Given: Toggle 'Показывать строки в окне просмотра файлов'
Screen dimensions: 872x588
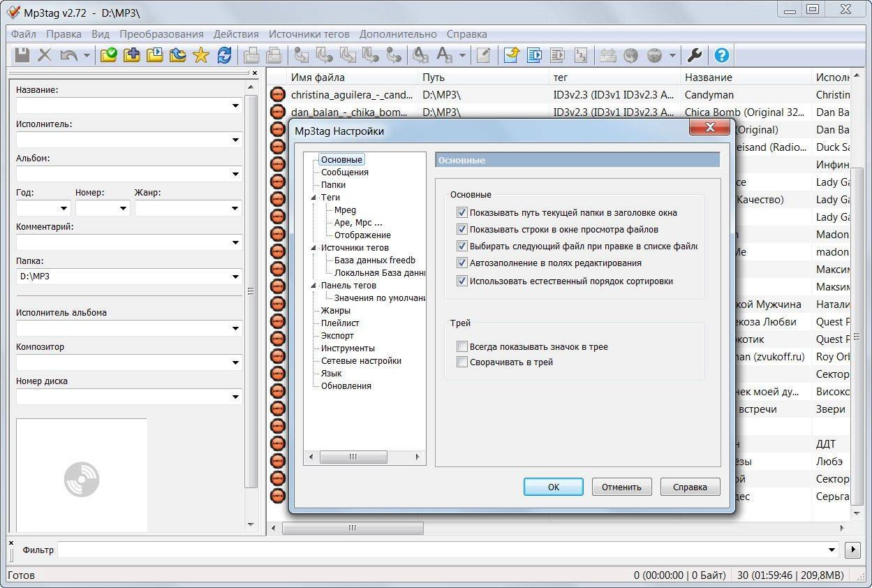Looking at the screenshot, I should pyautogui.click(x=461, y=229).
